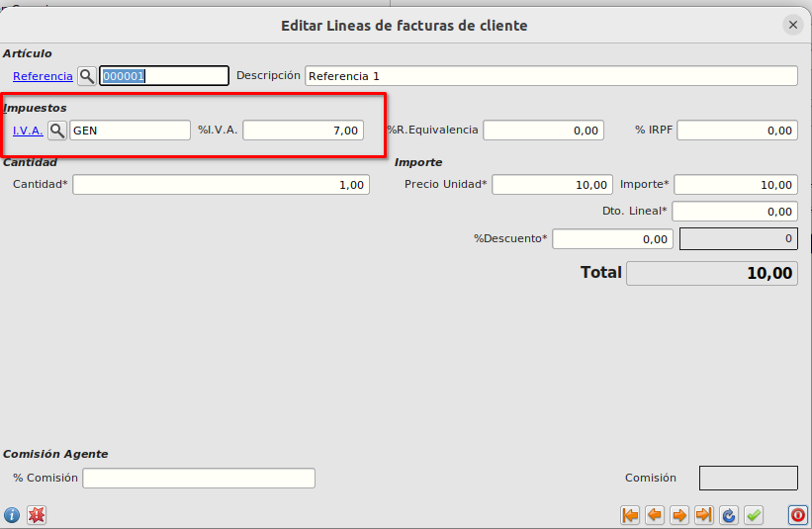Image resolution: width=812 pixels, height=529 pixels.
Task: Click the Total label
Action: (600, 272)
